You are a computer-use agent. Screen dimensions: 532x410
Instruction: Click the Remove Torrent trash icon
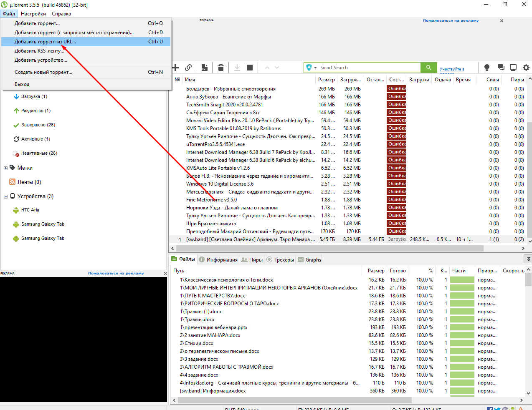click(x=221, y=68)
